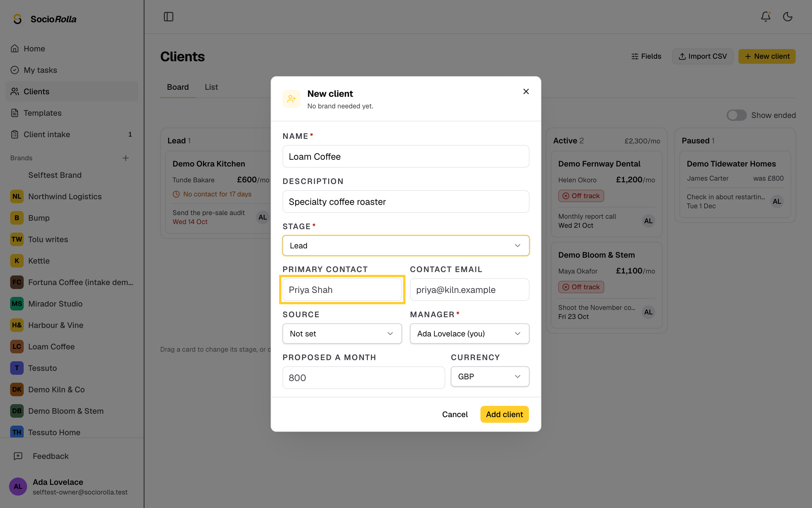Open Tessuto brand in sidebar
812x508 pixels.
[72, 368]
